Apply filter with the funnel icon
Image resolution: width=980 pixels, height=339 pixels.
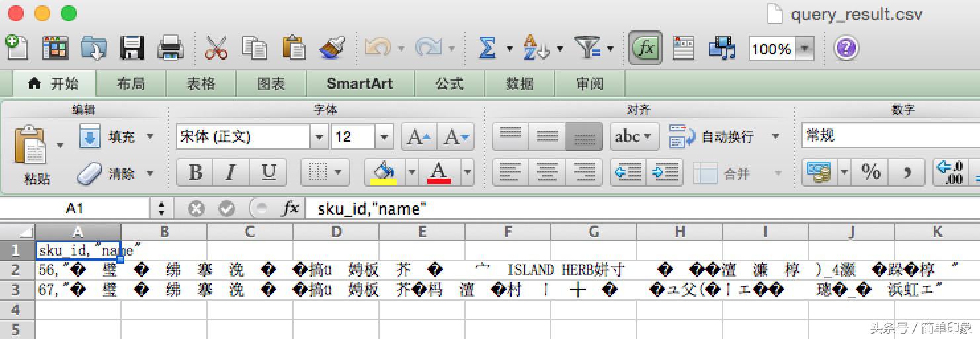click(587, 48)
